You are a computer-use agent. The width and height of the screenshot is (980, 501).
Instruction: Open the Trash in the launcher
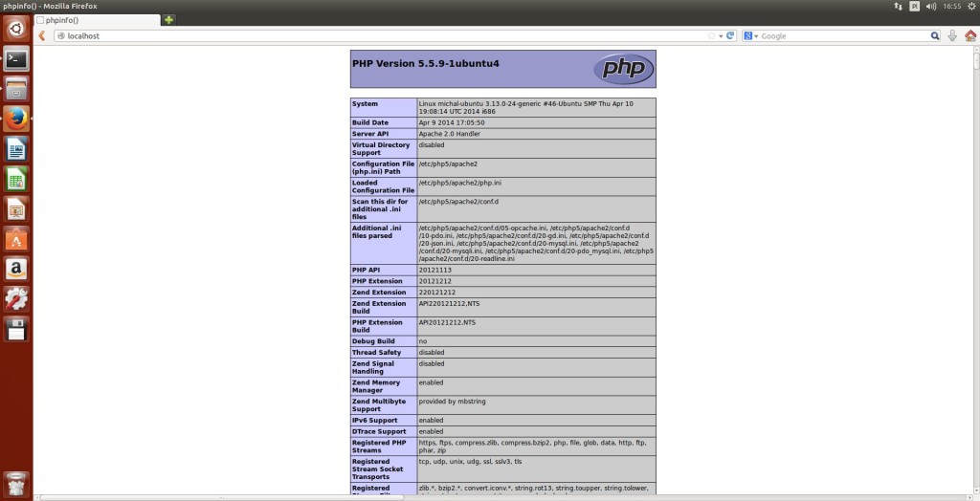point(16,486)
